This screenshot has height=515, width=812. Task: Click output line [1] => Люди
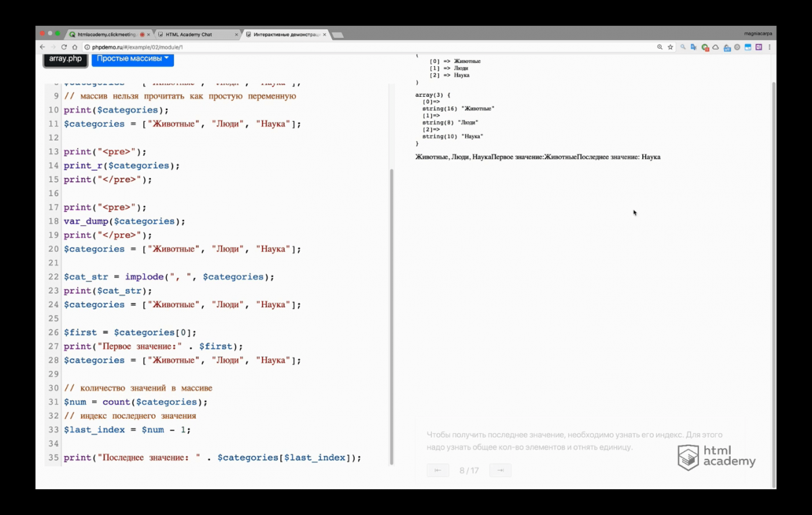coord(449,68)
